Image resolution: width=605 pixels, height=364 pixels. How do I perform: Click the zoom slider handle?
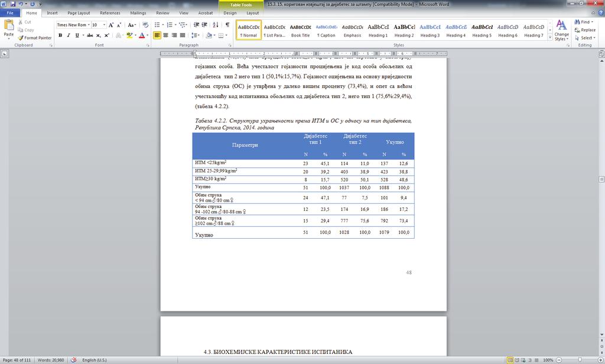click(x=580, y=360)
